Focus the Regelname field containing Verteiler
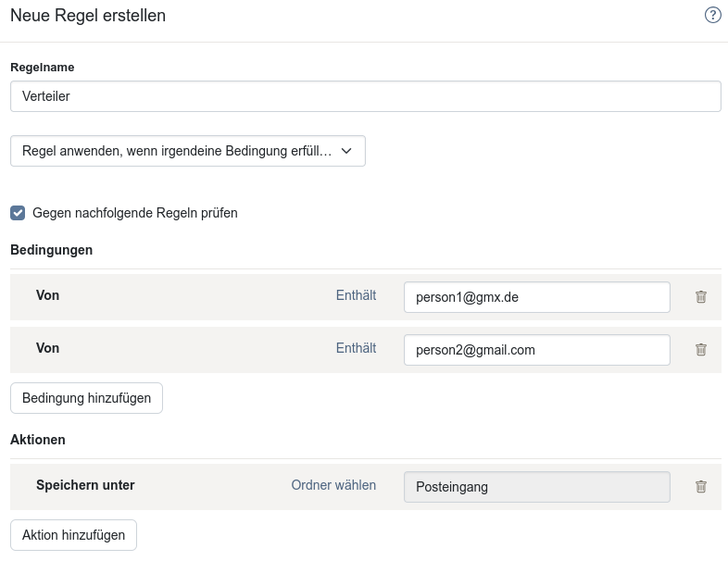 tap(365, 96)
